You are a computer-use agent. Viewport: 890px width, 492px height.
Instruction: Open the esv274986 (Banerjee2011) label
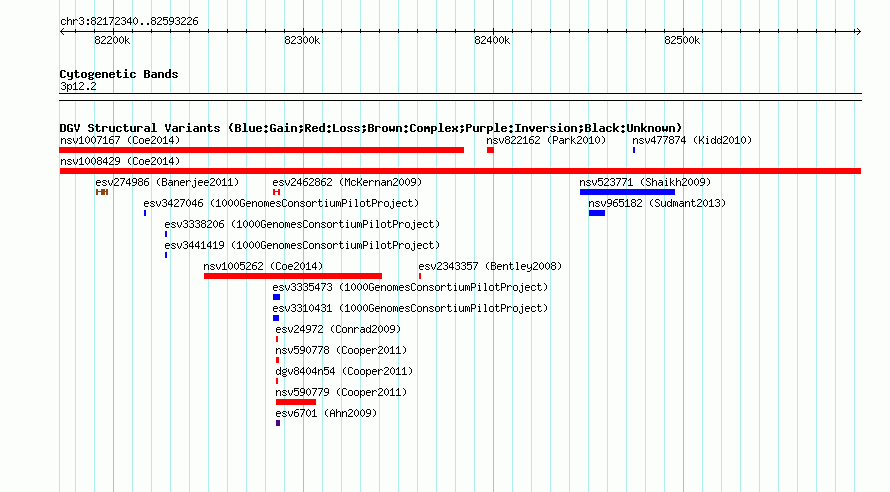coord(167,182)
